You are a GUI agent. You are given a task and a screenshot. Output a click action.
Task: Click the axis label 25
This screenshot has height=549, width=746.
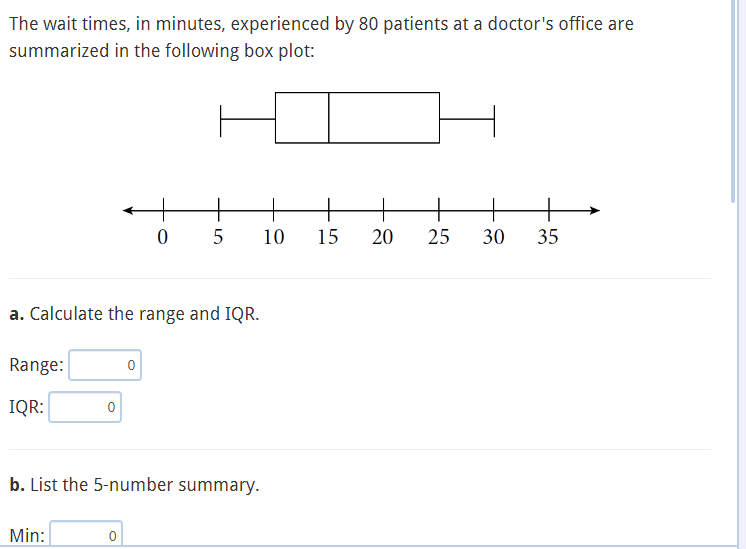(x=438, y=236)
